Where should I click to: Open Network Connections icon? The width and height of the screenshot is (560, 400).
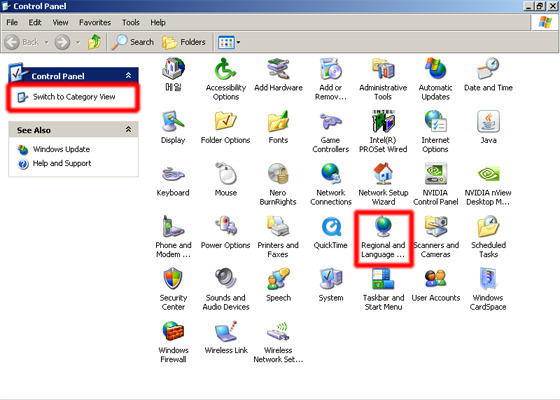click(x=331, y=184)
